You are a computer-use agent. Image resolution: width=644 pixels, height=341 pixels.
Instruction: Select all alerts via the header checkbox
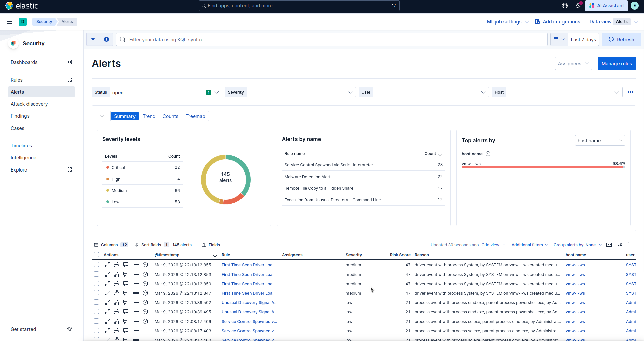[x=96, y=255]
